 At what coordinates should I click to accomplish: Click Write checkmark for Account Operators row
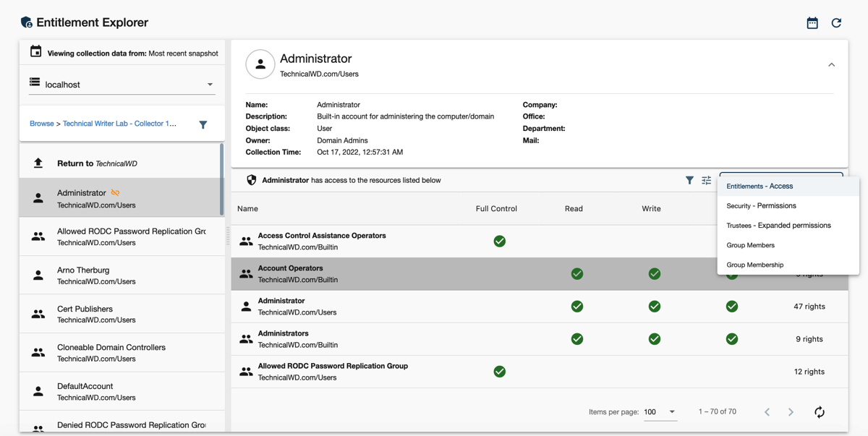point(654,274)
